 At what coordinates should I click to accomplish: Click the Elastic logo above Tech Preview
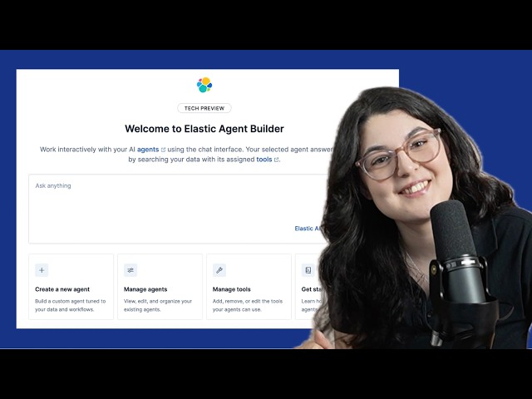pyautogui.click(x=204, y=85)
